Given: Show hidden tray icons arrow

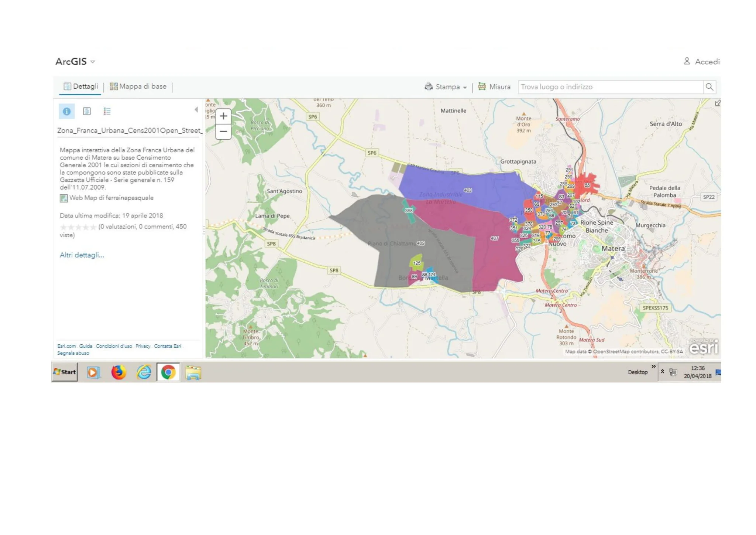Looking at the screenshot, I should tap(663, 371).
